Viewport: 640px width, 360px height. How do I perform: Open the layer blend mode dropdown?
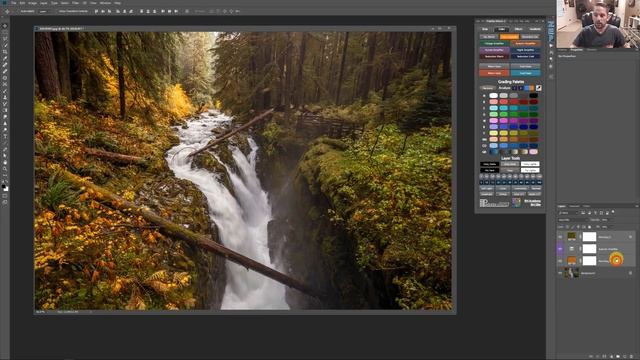pyautogui.click(x=573, y=220)
